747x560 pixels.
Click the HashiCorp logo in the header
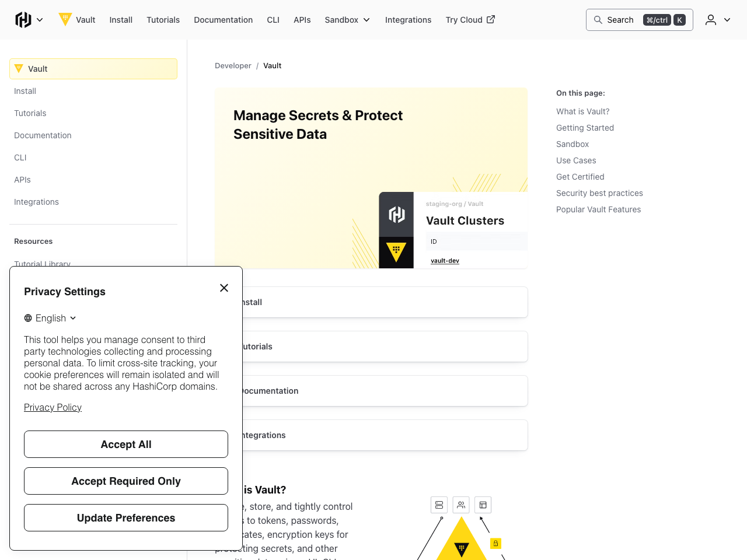(23, 20)
